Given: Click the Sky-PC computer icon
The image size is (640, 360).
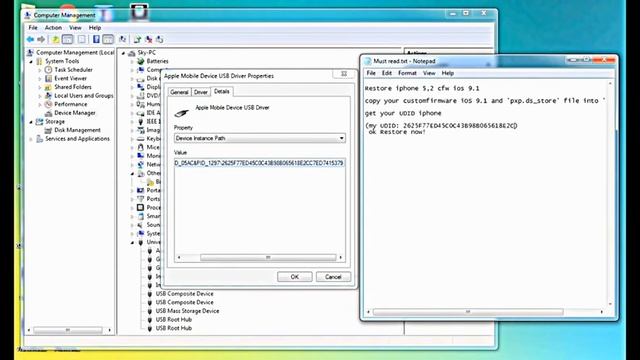Looking at the screenshot, I should click(131, 53).
